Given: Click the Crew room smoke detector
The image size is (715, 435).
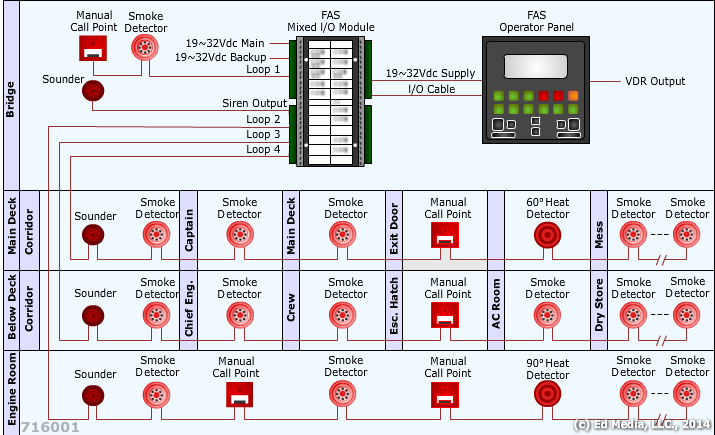Looking at the screenshot, I should 345,315.
